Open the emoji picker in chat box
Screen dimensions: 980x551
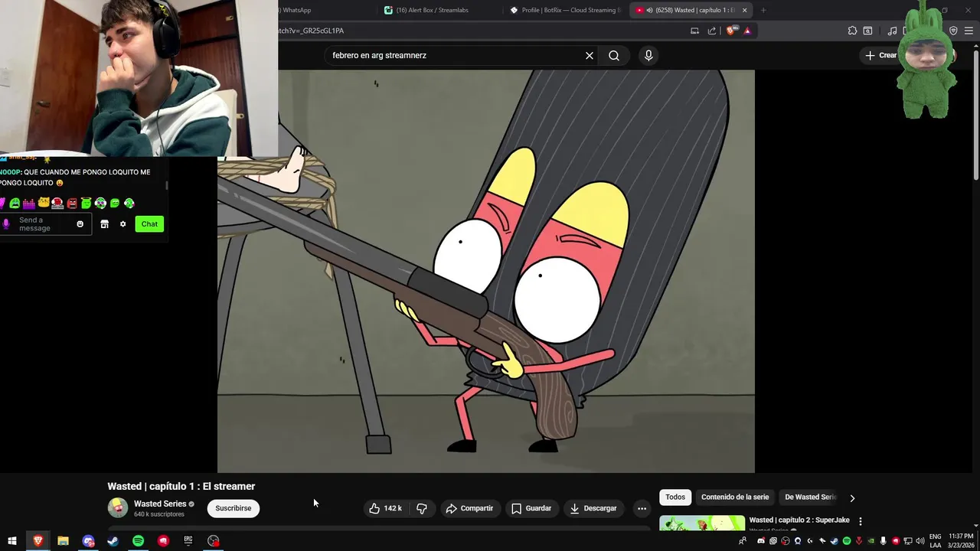80,224
